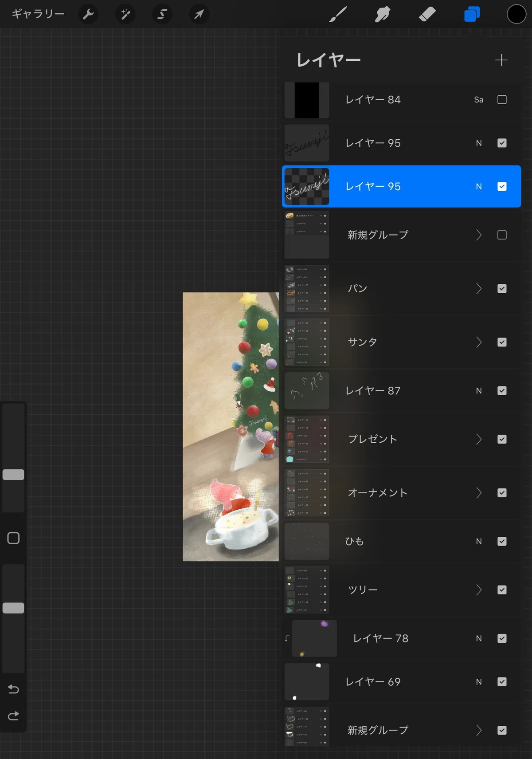Select the Paint brush tool
The image size is (532, 759).
pos(338,14)
